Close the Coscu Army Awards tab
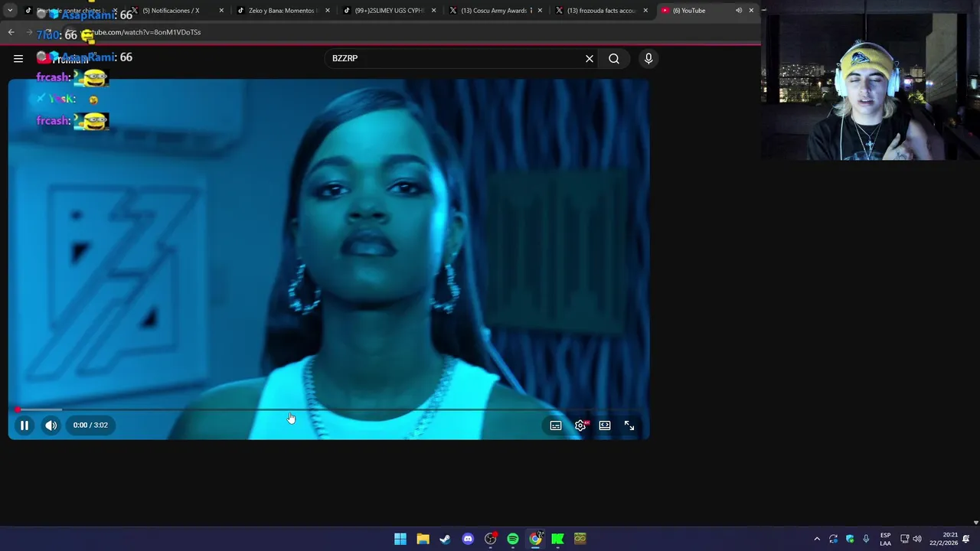The width and height of the screenshot is (980, 551). click(x=540, y=11)
